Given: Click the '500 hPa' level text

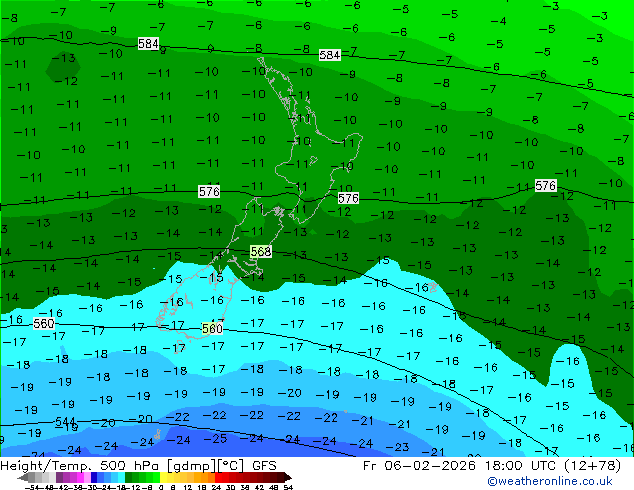Looking at the screenshot, I should click(130, 466).
